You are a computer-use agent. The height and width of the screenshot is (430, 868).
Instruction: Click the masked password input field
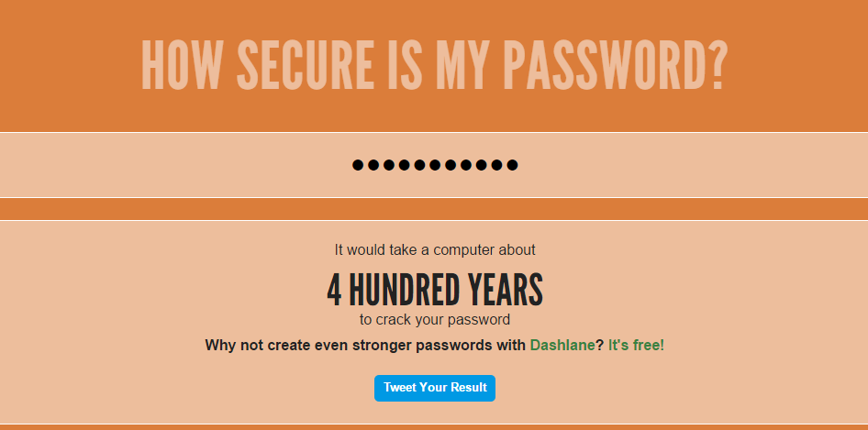(x=434, y=165)
